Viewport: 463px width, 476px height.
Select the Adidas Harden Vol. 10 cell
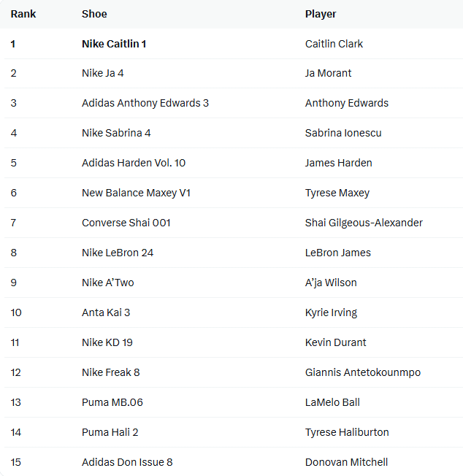[134, 163]
